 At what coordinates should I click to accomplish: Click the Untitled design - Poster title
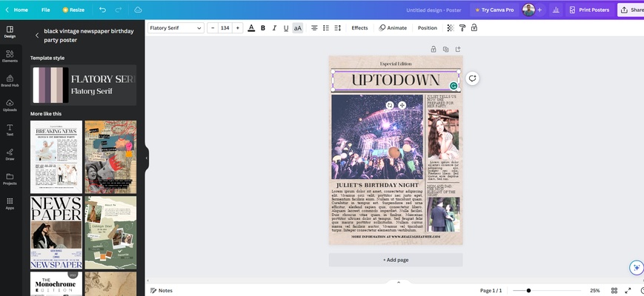click(434, 10)
